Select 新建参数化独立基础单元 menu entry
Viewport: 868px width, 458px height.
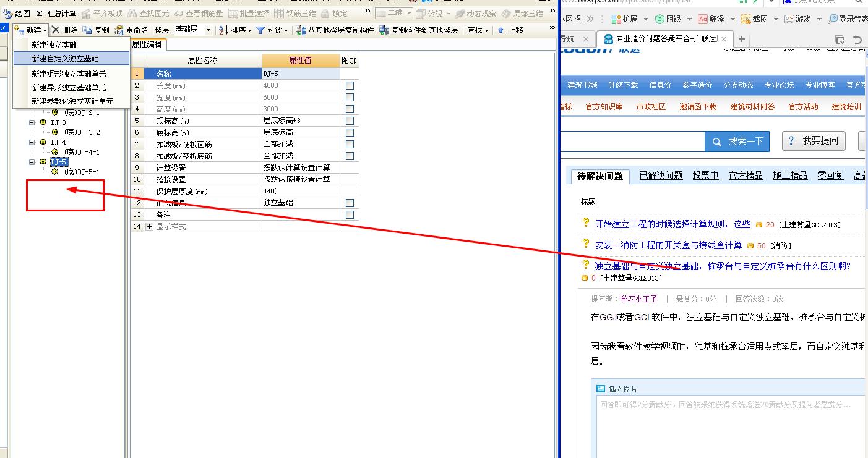click(71, 101)
